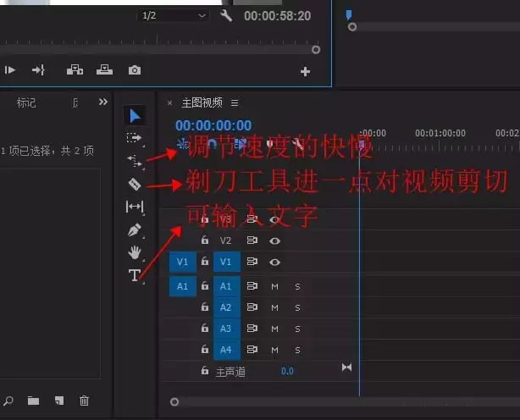This screenshot has height=420, width=520.
Task: Solo audio track A1
Action: [297, 286]
